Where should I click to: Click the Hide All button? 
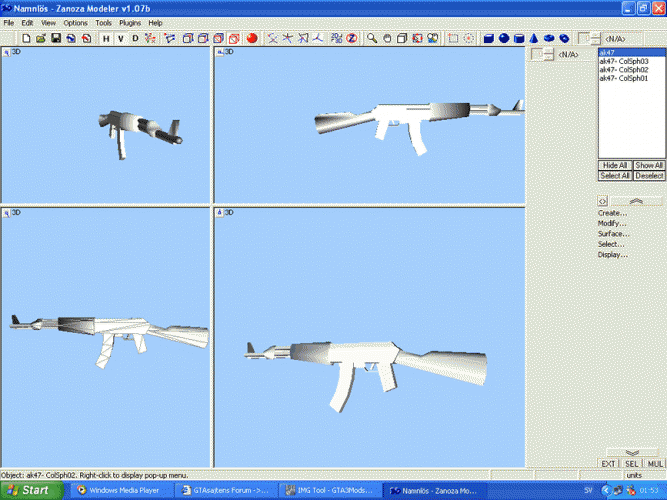tap(615, 165)
